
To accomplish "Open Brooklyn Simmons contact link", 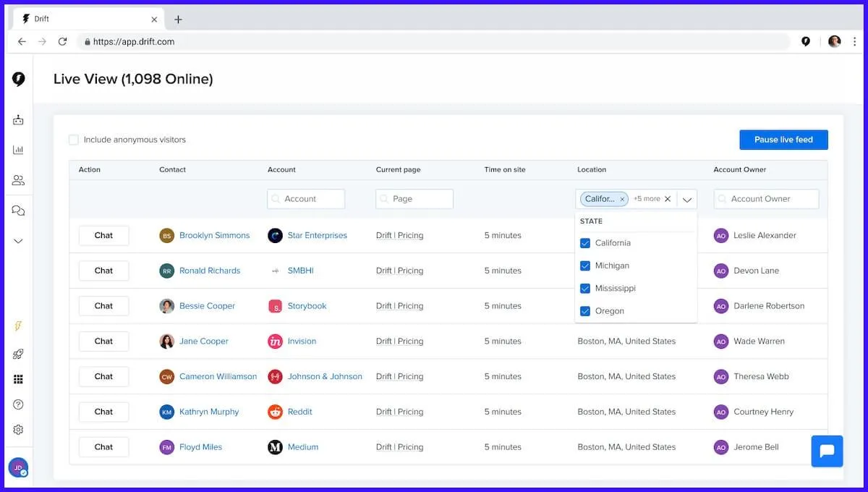I will 214,235.
